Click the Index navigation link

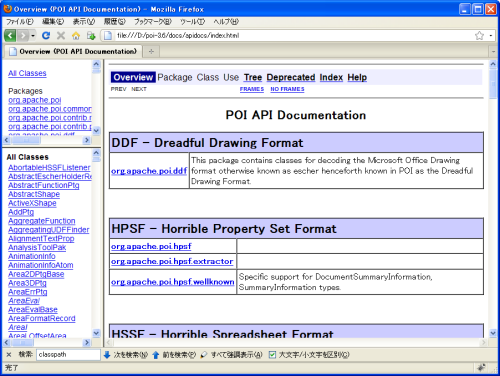coord(331,77)
